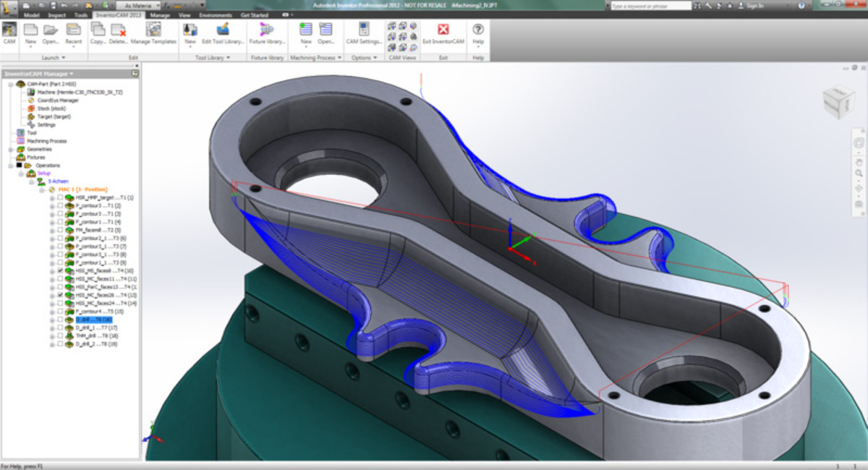This screenshot has width=868, height=470.
Task: Open the Manage Templates tool
Action: (153, 34)
